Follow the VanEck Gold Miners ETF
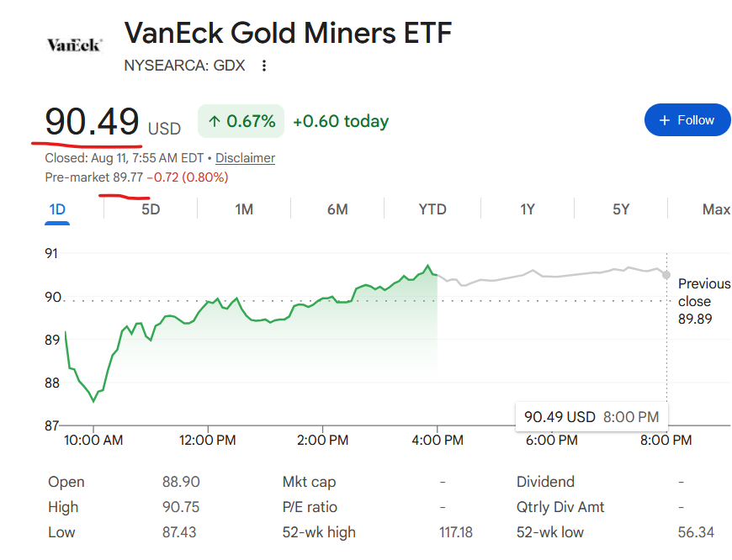The width and height of the screenshot is (732, 560). 687,120
